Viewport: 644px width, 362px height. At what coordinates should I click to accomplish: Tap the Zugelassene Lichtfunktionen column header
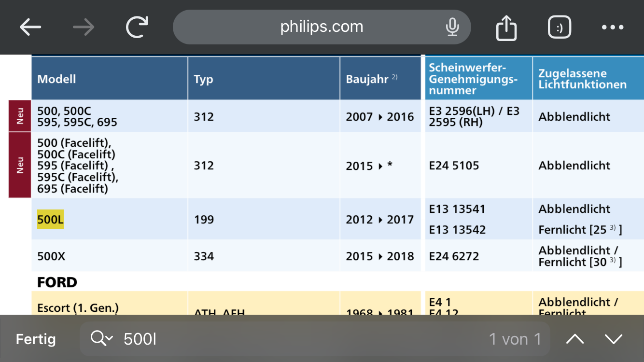[582, 79]
